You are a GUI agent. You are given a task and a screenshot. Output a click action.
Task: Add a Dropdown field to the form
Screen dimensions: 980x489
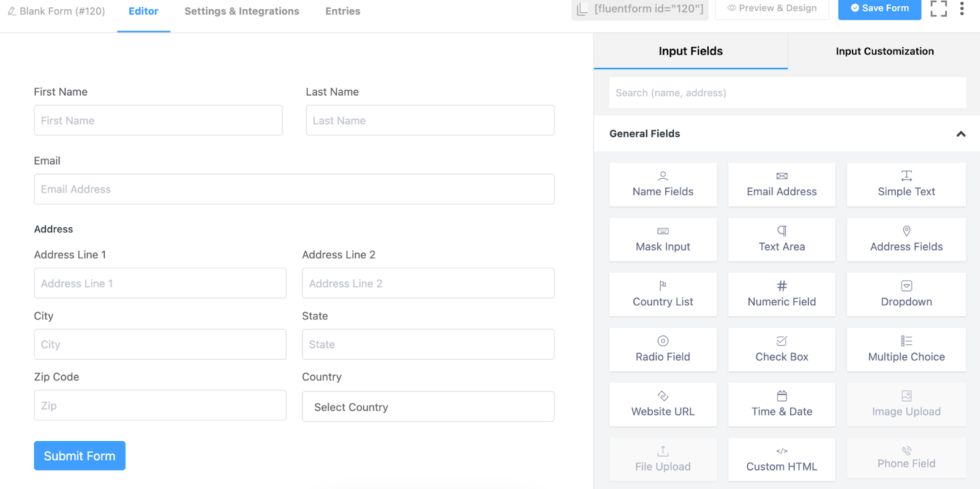[907, 295]
